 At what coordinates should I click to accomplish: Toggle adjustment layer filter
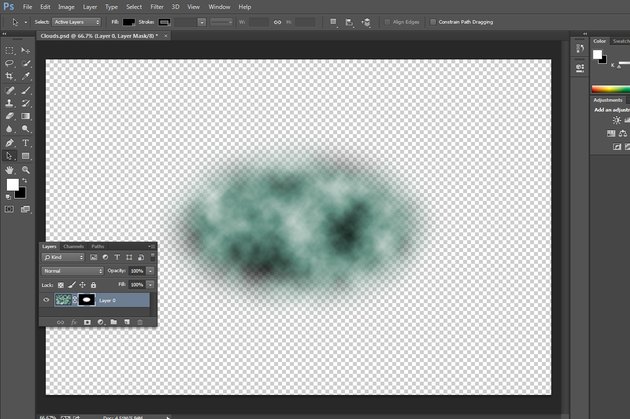[105, 257]
